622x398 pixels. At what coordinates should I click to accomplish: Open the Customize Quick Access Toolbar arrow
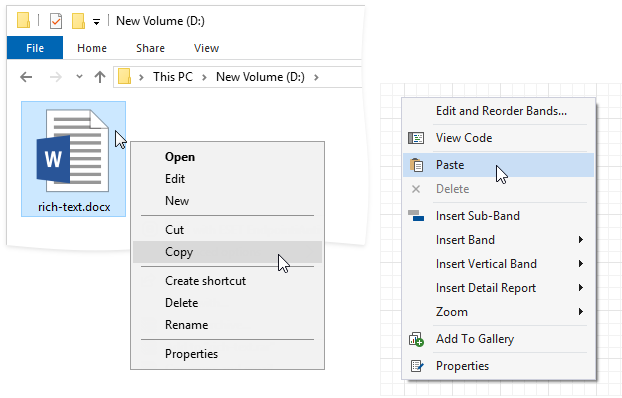pyautogui.click(x=96, y=22)
